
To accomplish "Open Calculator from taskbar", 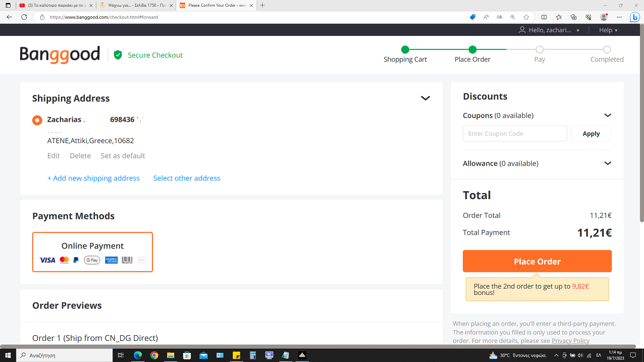I will pos(253,355).
